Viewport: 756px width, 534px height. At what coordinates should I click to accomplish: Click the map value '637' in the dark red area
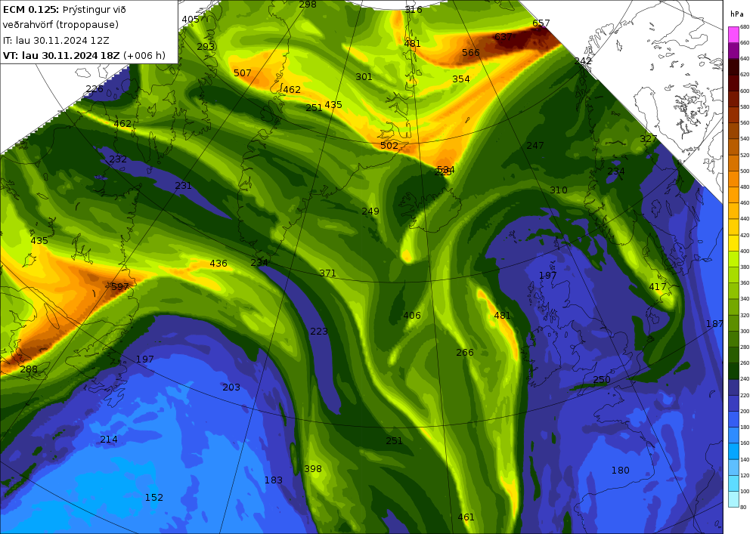(503, 36)
